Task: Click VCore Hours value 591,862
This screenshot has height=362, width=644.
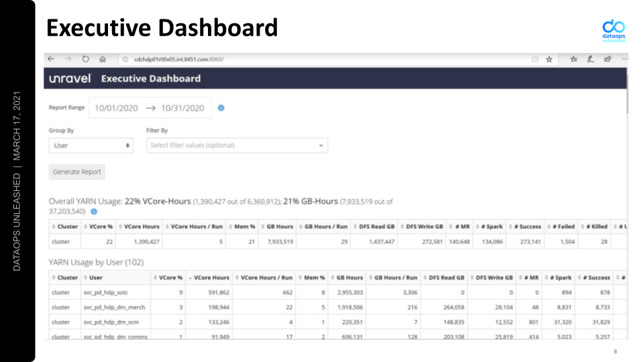Action: point(219,293)
